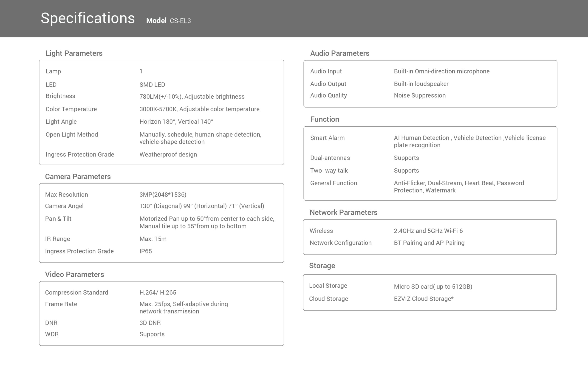This screenshot has height=367, width=588.
Task: Select the Max Resolution 3MP value
Action: pyautogui.click(x=163, y=195)
